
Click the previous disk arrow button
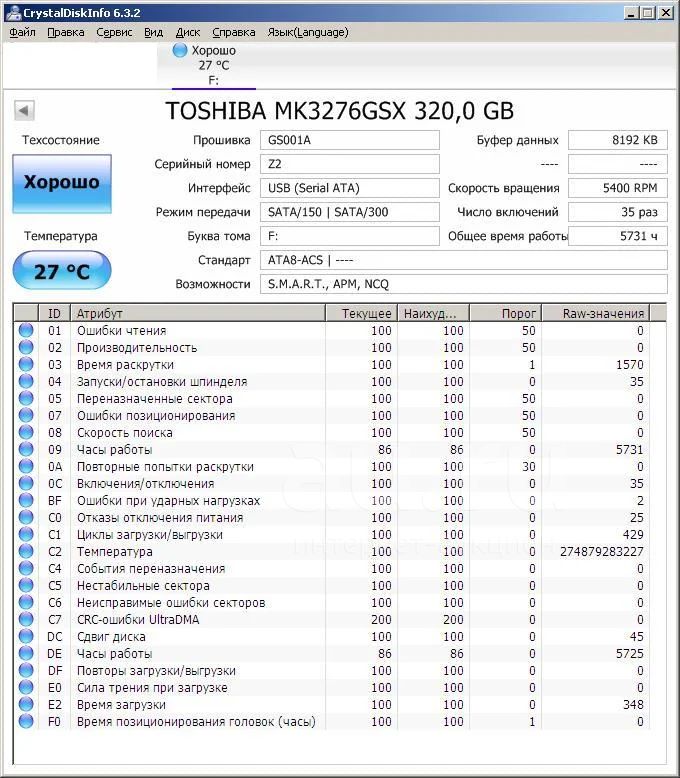(24, 111)
